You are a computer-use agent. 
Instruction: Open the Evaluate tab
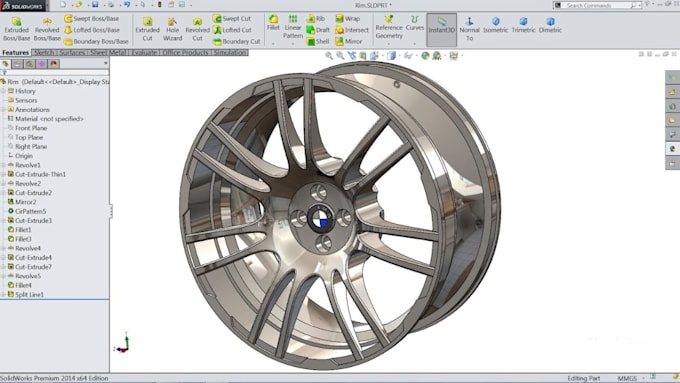(x=144, y=52)
